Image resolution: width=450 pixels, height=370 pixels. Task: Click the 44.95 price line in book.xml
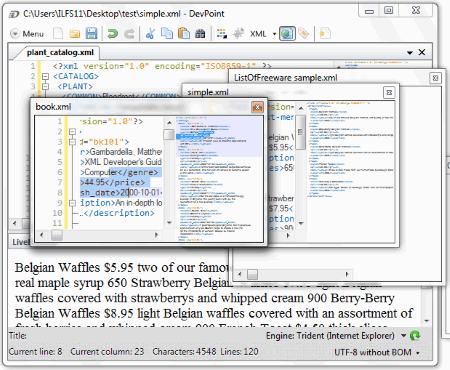pos(113,182)
